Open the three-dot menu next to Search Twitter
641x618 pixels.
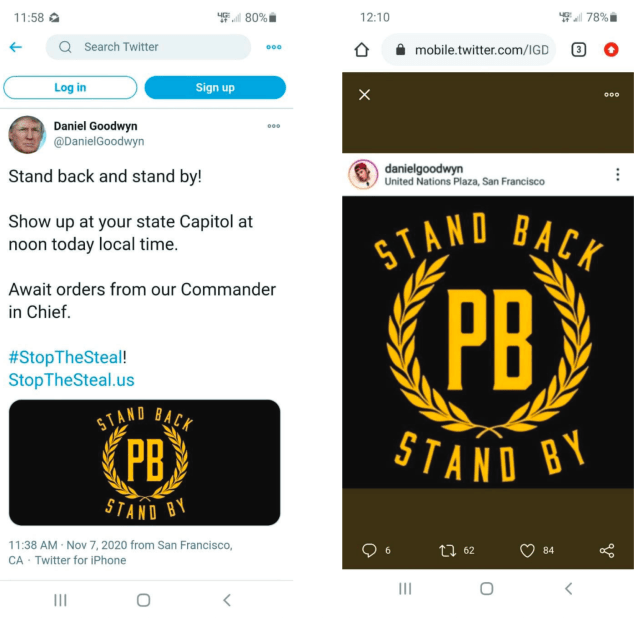point(273,47)
